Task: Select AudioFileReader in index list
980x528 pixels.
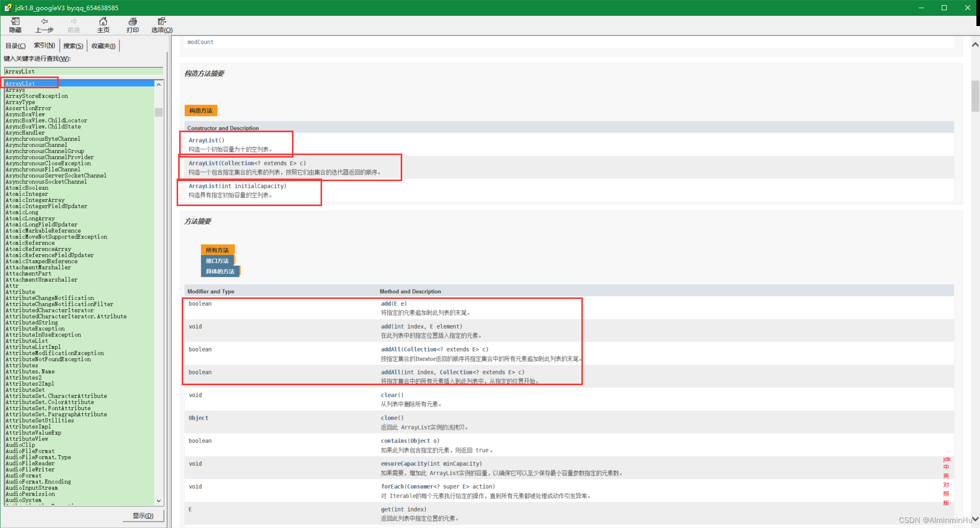Action: tap(30, 463)
